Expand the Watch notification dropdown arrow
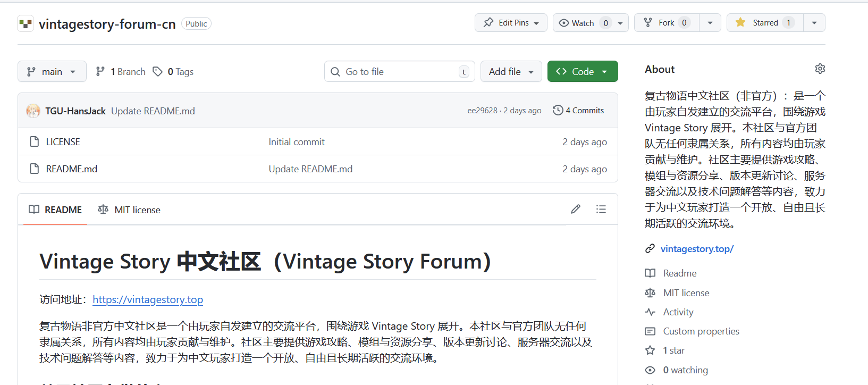The image size is (868, 385). click(620, 23)
